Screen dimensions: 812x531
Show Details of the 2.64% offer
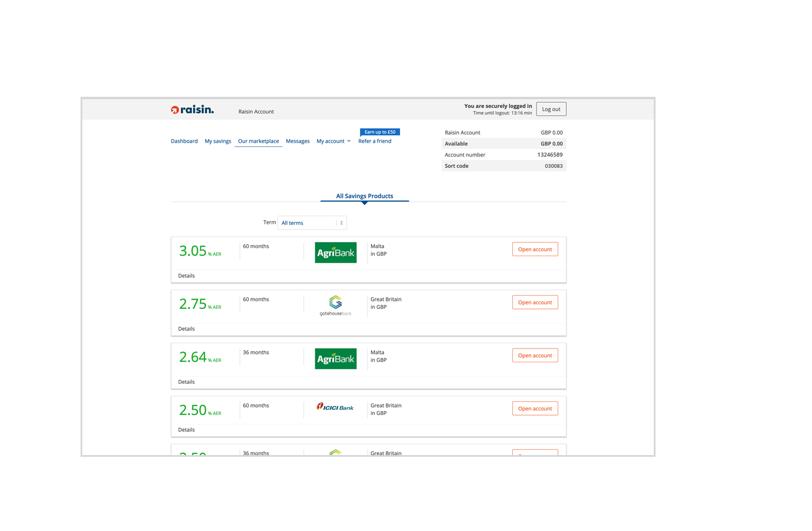coord(187,382)
